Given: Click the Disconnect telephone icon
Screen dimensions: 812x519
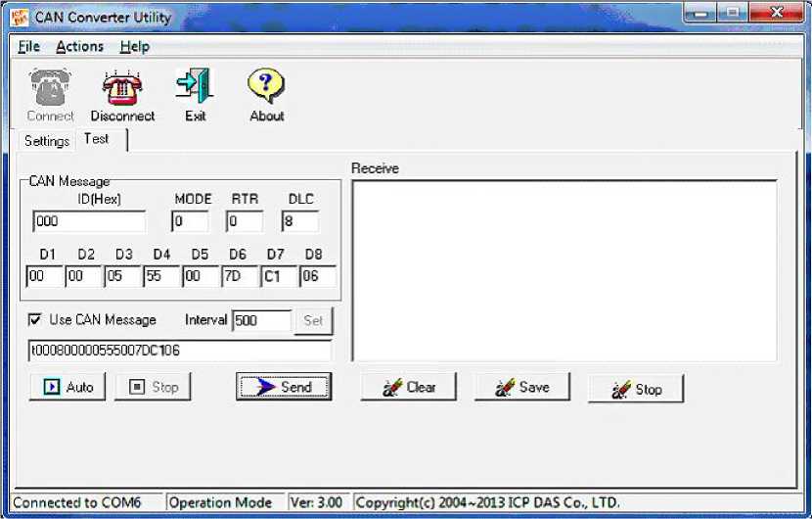Looking at the screenshot, I should [122, 88].
